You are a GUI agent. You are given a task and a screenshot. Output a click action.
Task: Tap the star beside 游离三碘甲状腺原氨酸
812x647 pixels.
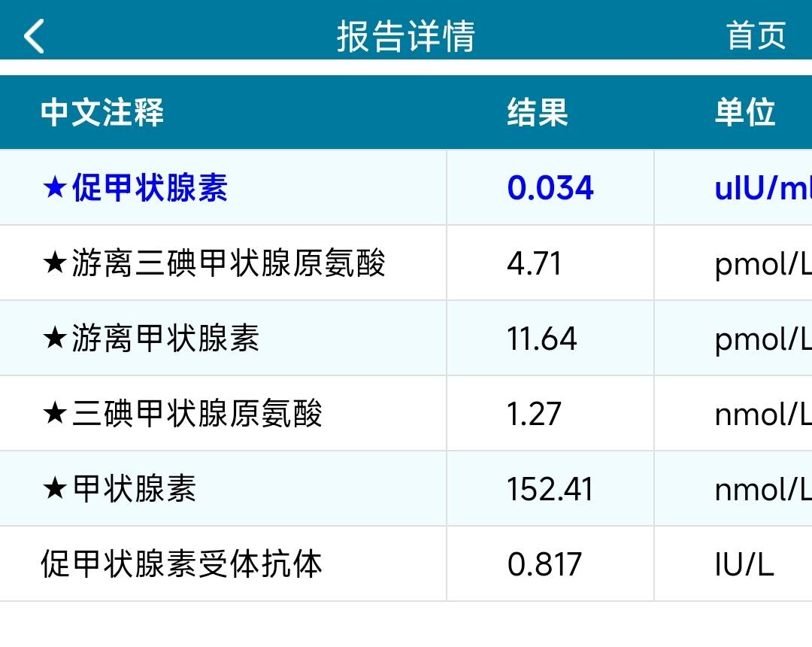[x=55, y=263]
